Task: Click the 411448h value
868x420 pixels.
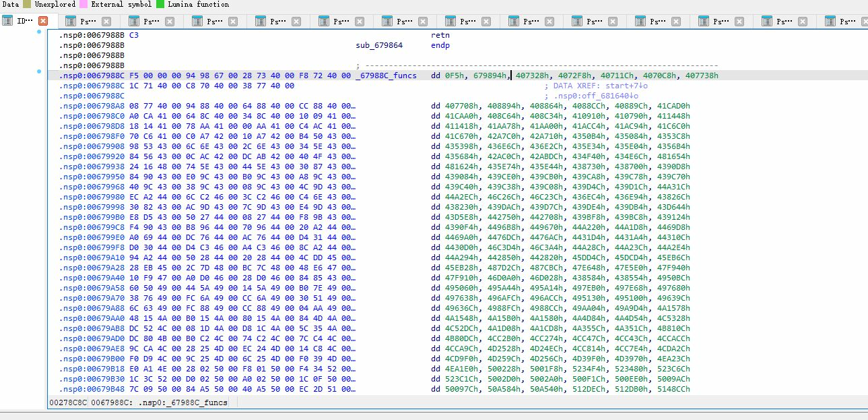Action: (x=673, y=116)
